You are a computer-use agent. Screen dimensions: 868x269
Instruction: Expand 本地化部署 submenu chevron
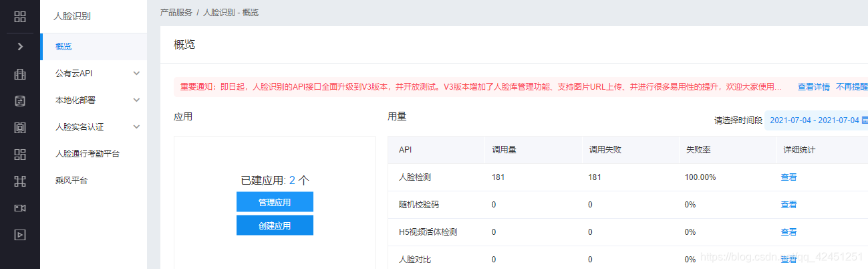pyautogui.click(x=136, y=100)
